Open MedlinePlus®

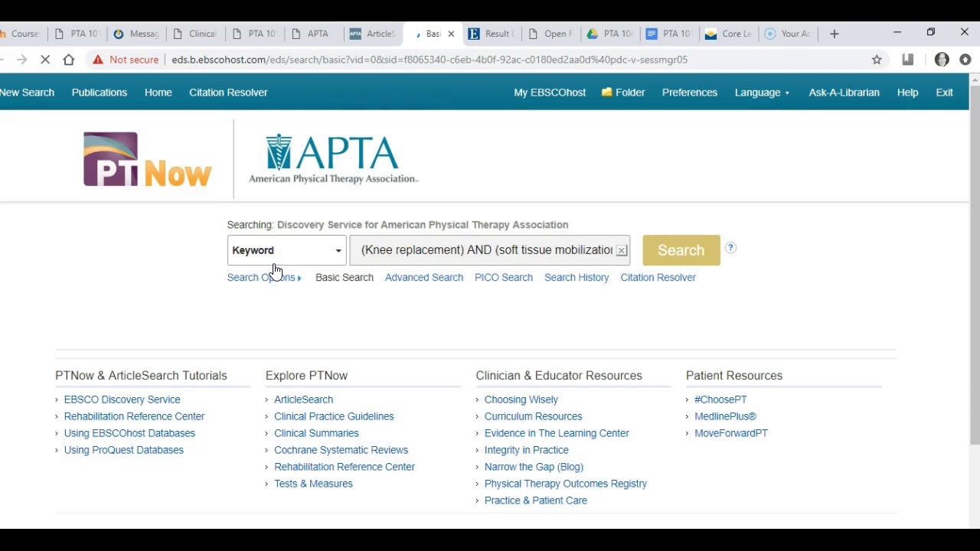[x=725, y=416]
